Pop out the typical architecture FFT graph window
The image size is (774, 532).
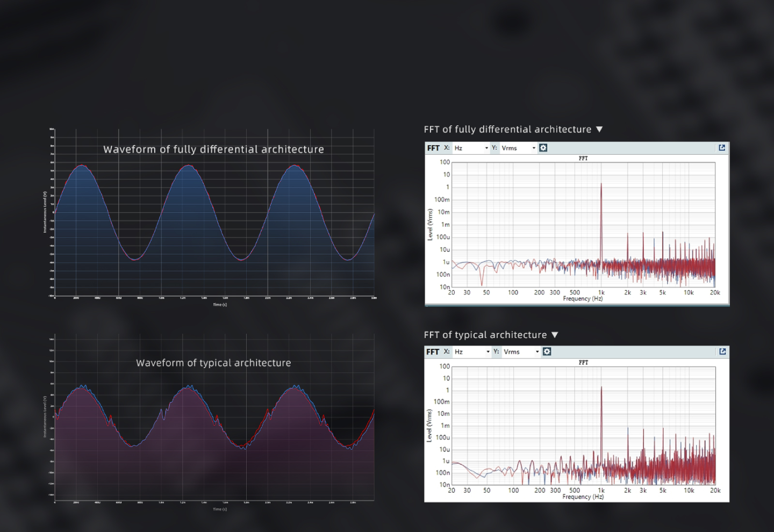[x=722, y=351]
